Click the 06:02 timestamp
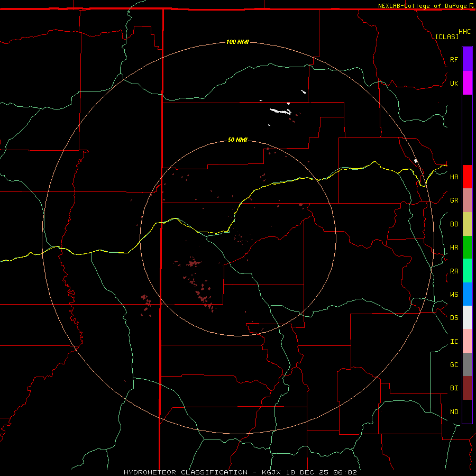 [x=345, y=472]
